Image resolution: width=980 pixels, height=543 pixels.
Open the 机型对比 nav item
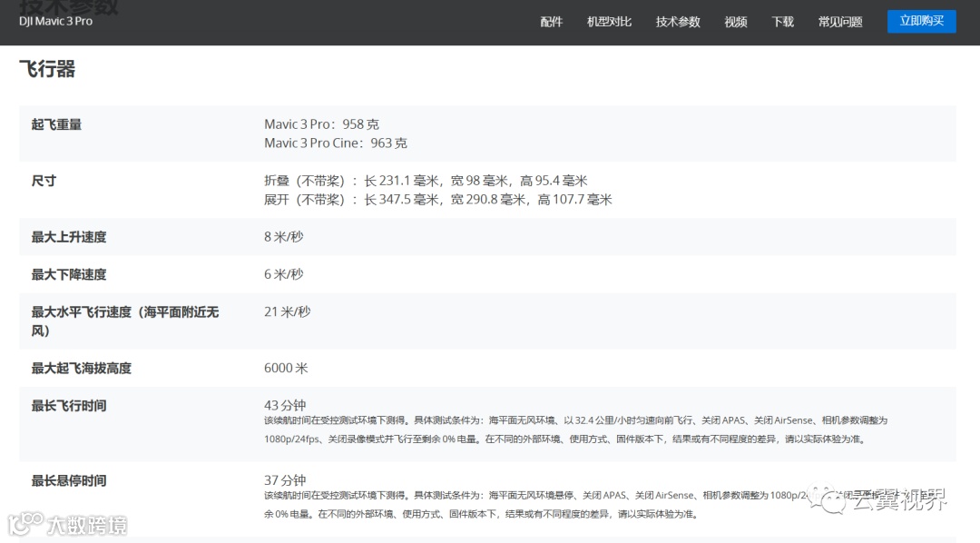[610, 22]
